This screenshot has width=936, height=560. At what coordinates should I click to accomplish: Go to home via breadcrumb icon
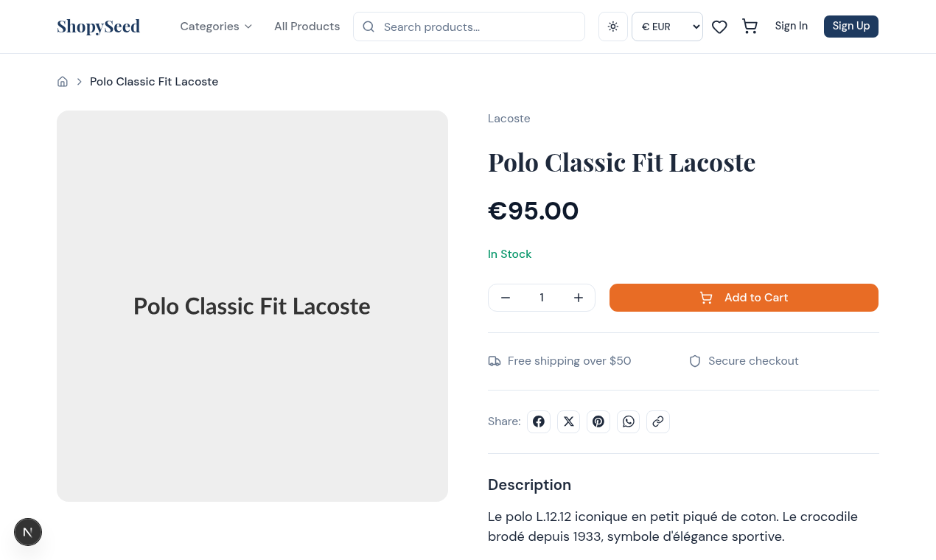click(x=63, y=82)
